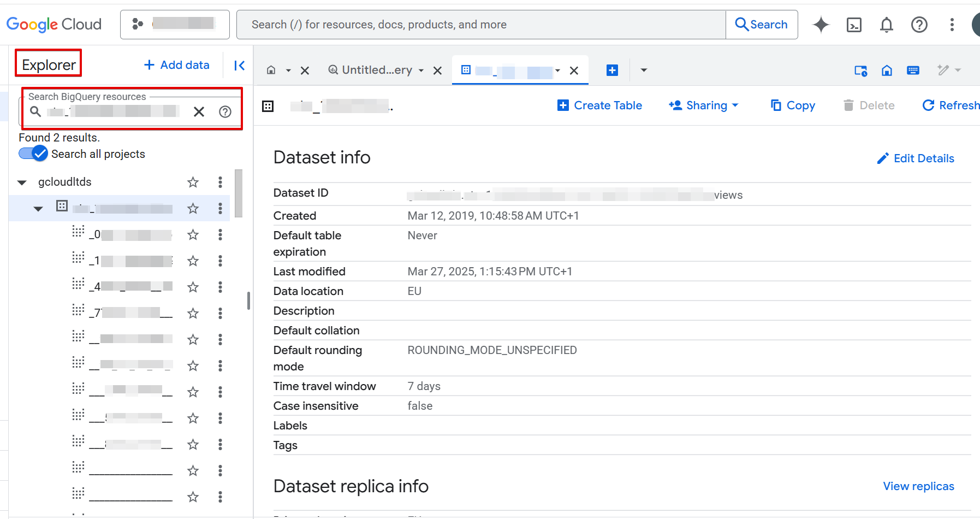The height and width of the screenshot is (519, 980).
Task: Focus the top resources search field
Action: tap(481, 25)
